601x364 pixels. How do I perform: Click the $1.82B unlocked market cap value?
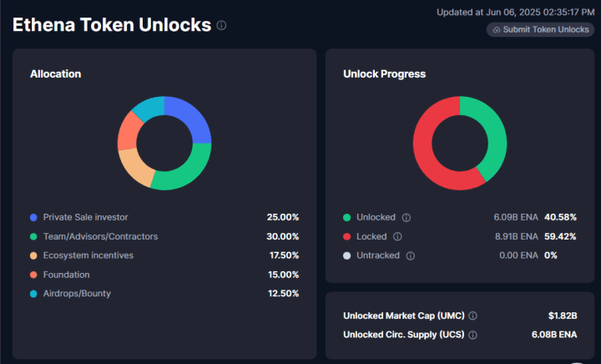point(562,316)
